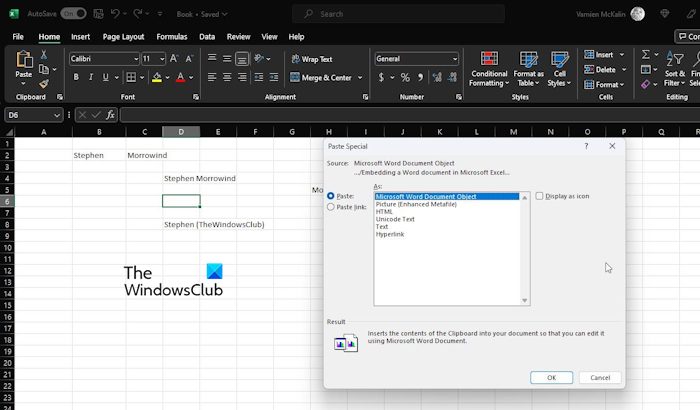
Task: Click the Help question mark in dialog
Action: click(586, 146)
